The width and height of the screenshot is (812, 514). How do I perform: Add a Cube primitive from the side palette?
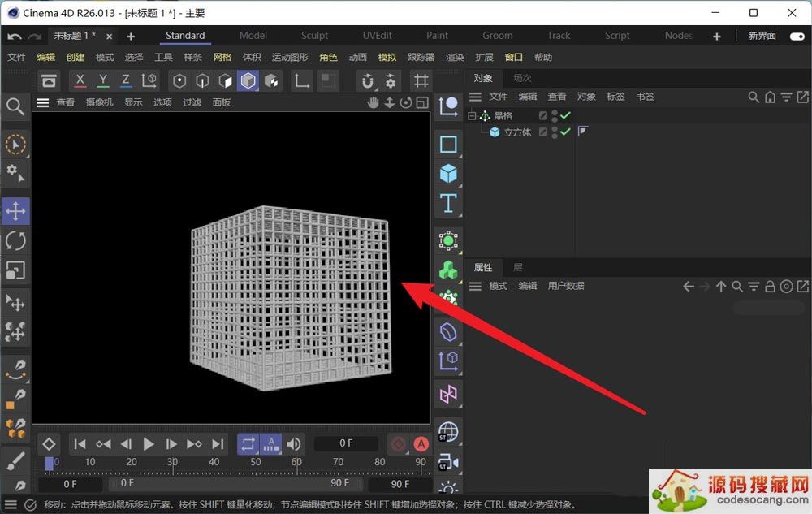pyautogui.click(x=448, y=174)
